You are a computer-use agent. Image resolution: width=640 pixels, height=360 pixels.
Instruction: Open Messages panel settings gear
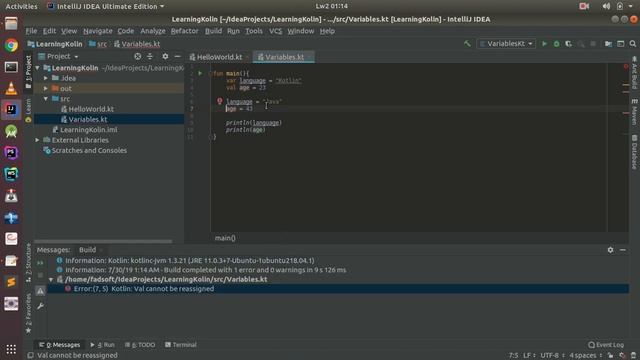610,250
